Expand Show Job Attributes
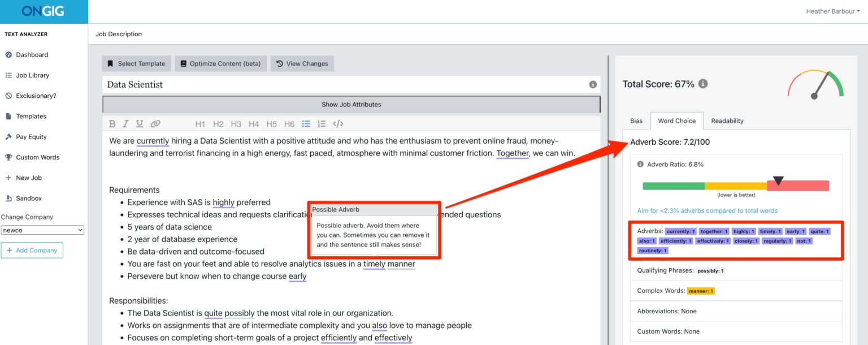The width and height of the screenshot is (868, 345). click(x=350, y=104)
